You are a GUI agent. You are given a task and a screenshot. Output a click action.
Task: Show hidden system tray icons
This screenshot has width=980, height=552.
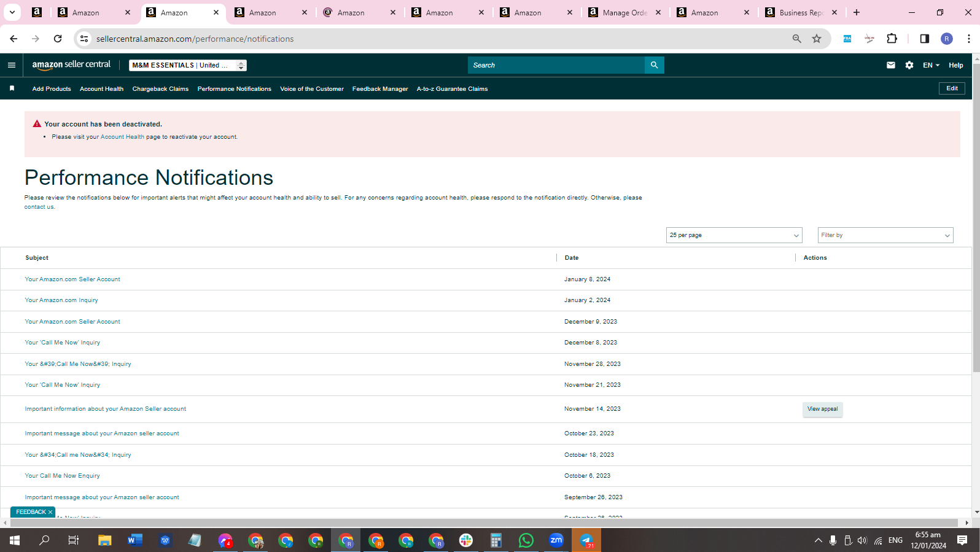coord(818,540)
